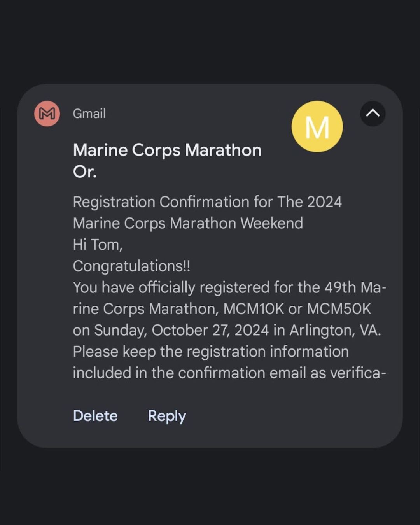Tap the "Arlington, VA." location text
The height and width of the screenshot is (525, 420).
(335, 330)
